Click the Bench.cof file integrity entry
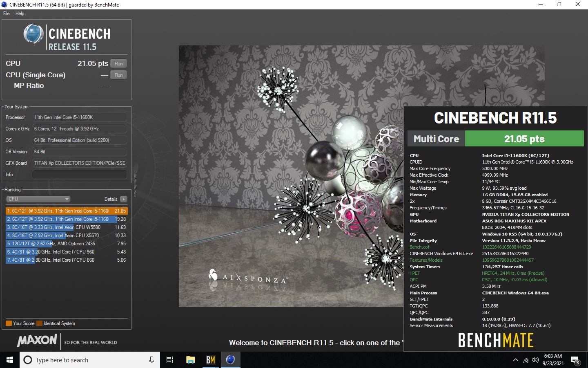Viewport: 588px width, 368px height. 419,247
